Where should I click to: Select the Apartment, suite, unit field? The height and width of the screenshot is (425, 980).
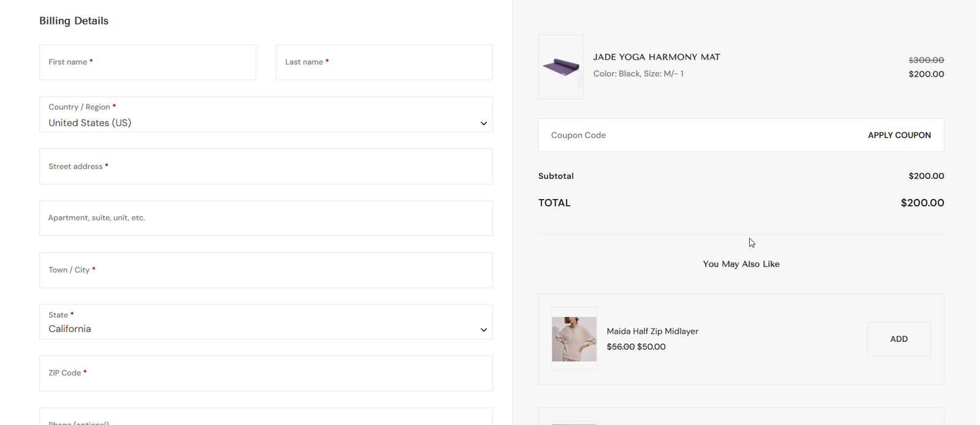click(265, 218)
